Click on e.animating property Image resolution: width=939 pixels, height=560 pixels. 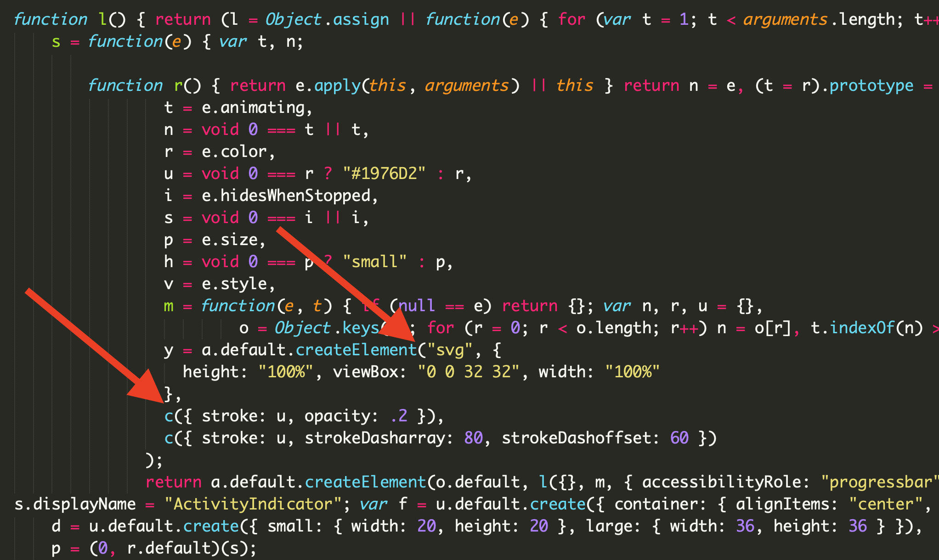[x=253, y=108]
